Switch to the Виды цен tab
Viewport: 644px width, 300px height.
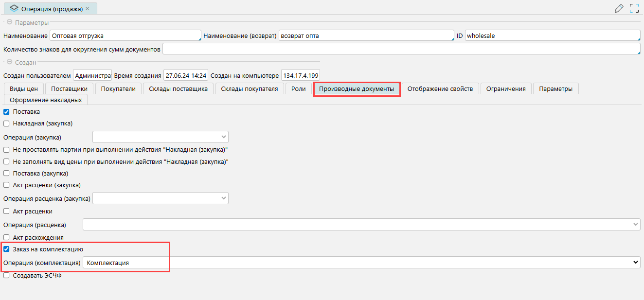pyautogui.click(x=24, y=88)
